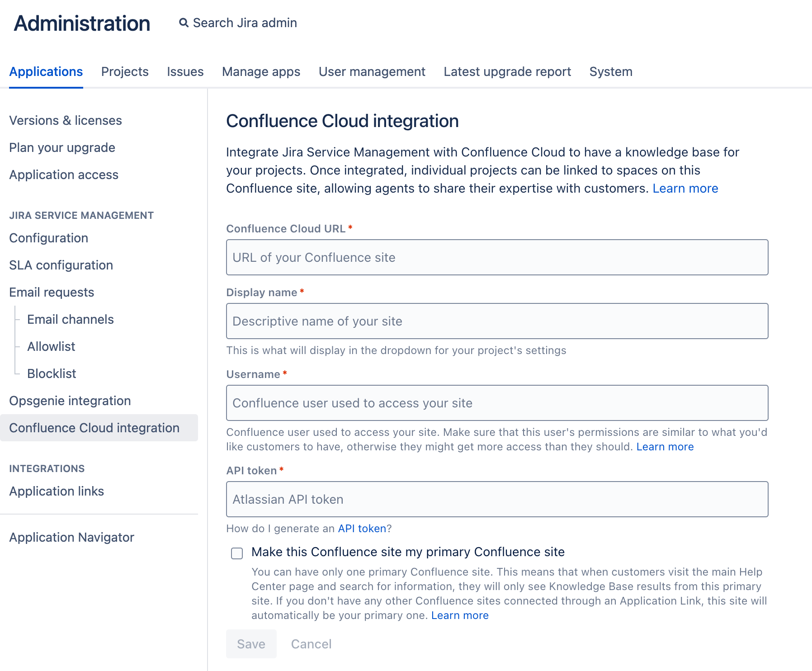Open Email channels sub-item
This screenshot has width=812, height=671.
point(71,320)
